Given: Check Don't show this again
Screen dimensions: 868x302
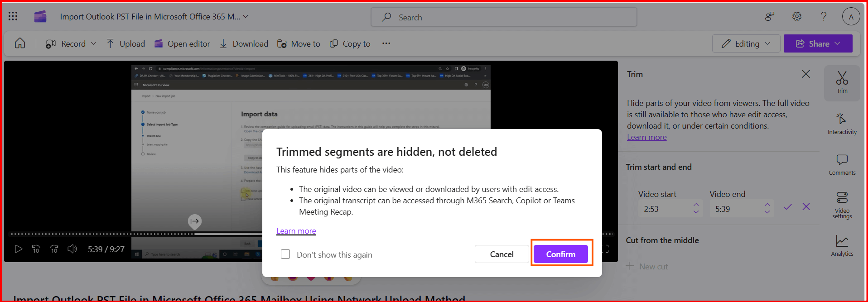Looking at the screenshot, I should (x=285, y=254).
